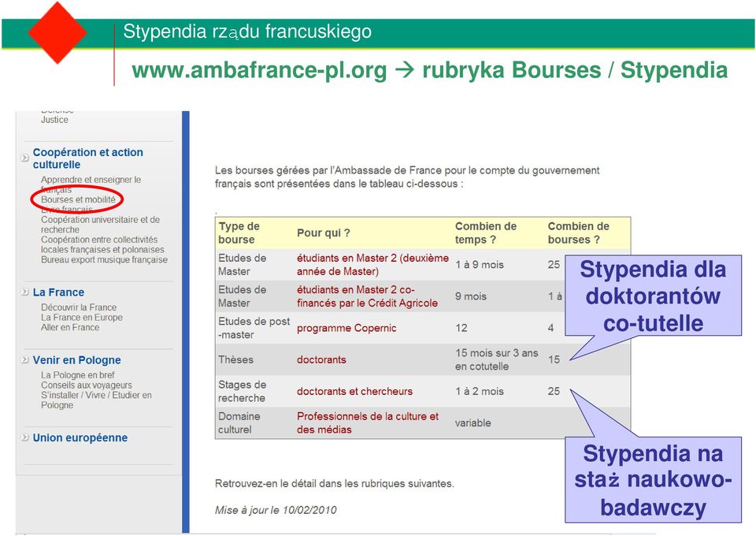Open Apprendre et enseigner le français link
Viewport: 756px width, 536px height.
click(91, 184)
